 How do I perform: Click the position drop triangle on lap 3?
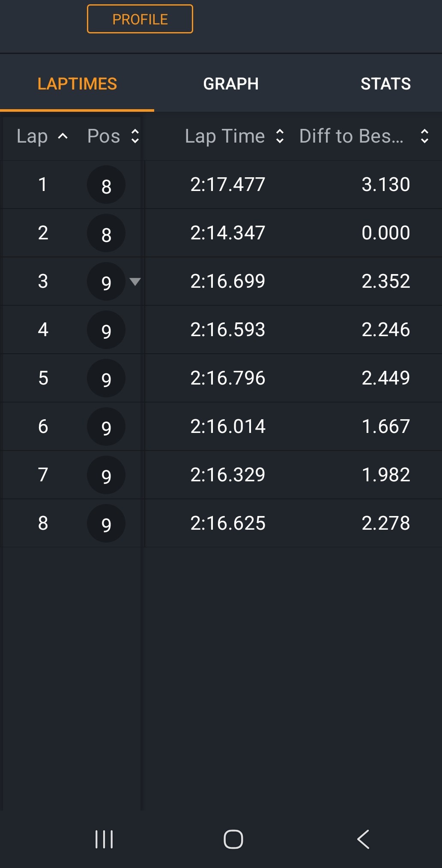click(x=135, y=281)
